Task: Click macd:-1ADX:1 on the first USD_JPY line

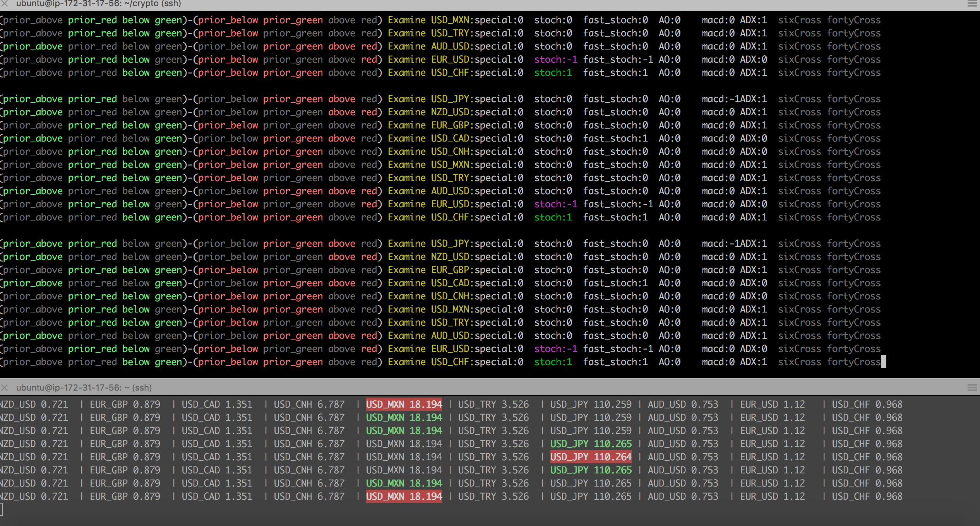Action: (734, 99)
